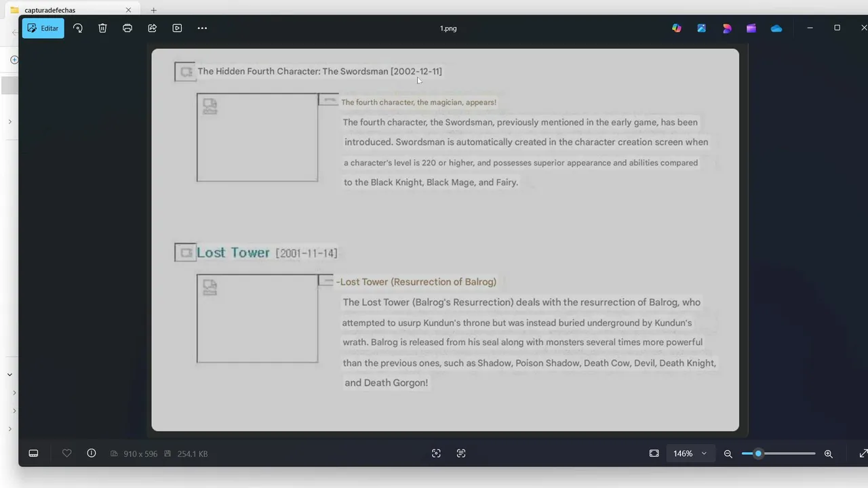Click the displayed image in viewer

point(445,239)
